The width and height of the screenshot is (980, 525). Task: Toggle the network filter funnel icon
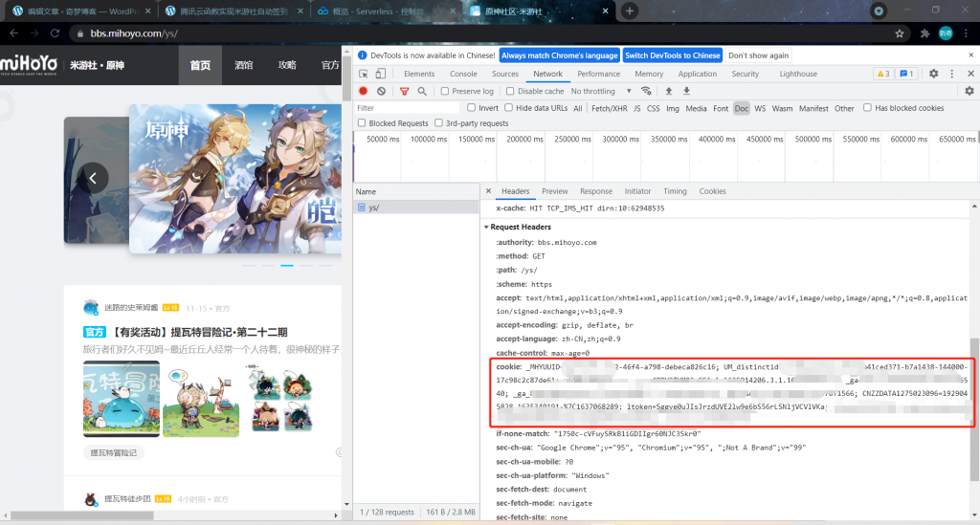point(405,91)
